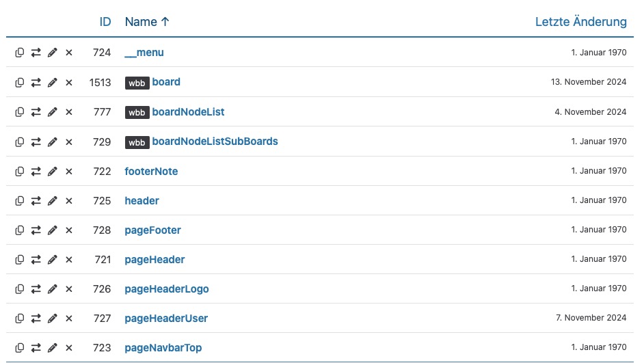The height and width of the screenshot is (363, 644).
Task: Open the boardNodeListSubBoards template link
Action: [215, 142]
